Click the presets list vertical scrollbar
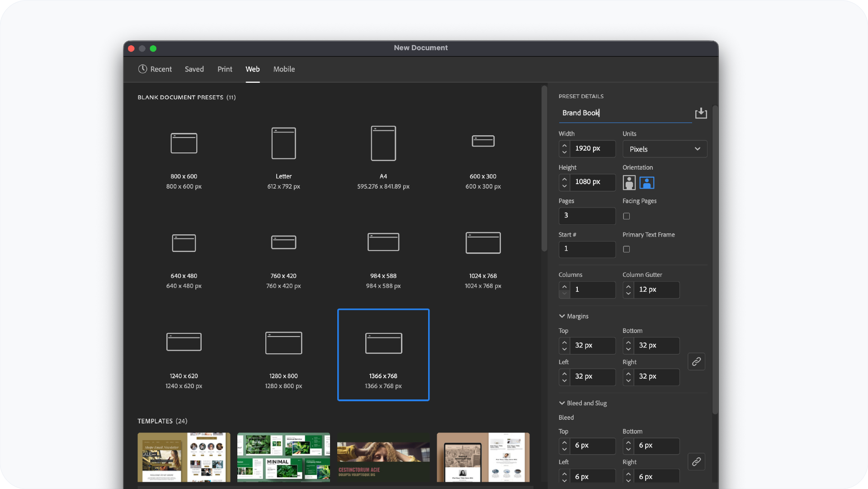Screen dimensions: 868x489 click(x=544, y=168)
